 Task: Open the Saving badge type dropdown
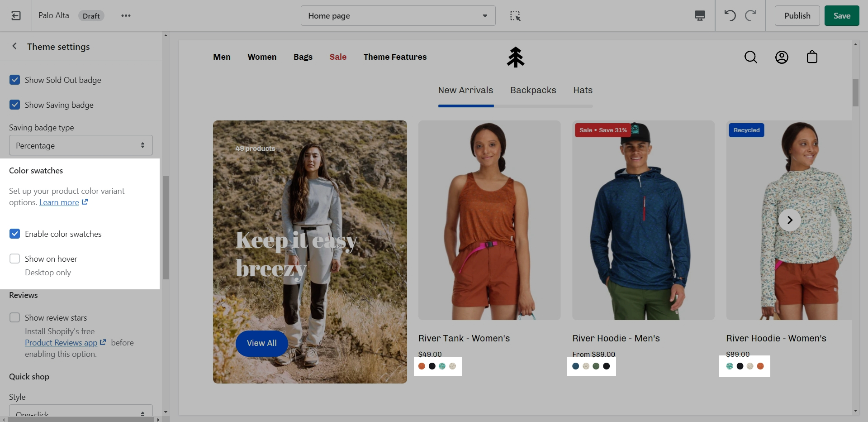click(x=81, y=145)
